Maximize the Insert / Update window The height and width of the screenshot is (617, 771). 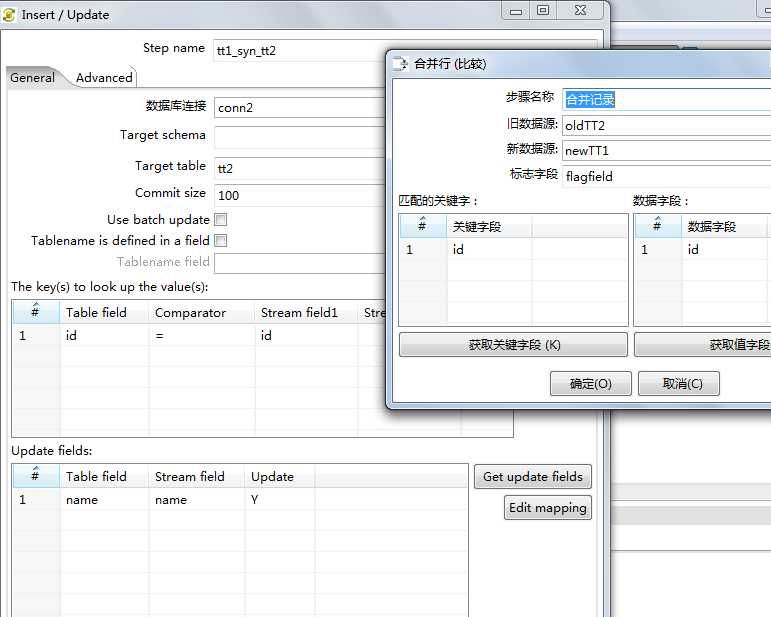coord(543,10)
